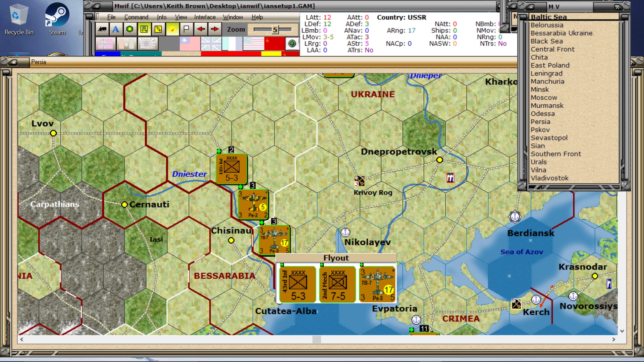
Task: Open the Command menu
Action: (x=136, y=17)
